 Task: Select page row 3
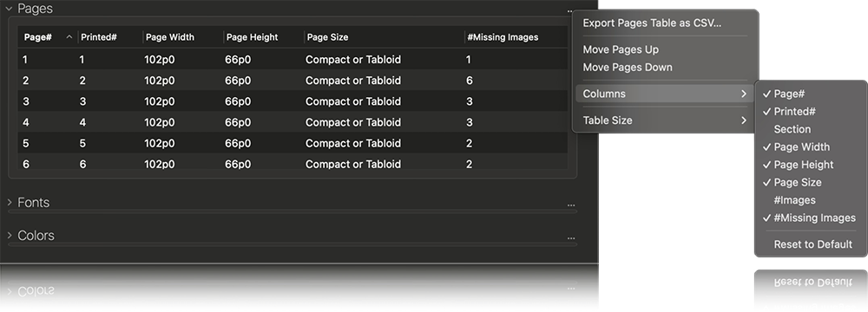point(293,101)
